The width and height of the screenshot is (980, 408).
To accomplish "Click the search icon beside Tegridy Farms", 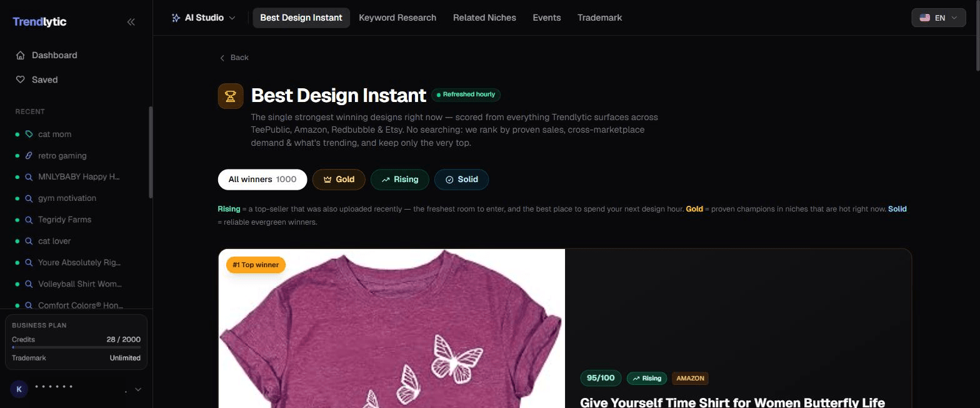I will point(29,220).
